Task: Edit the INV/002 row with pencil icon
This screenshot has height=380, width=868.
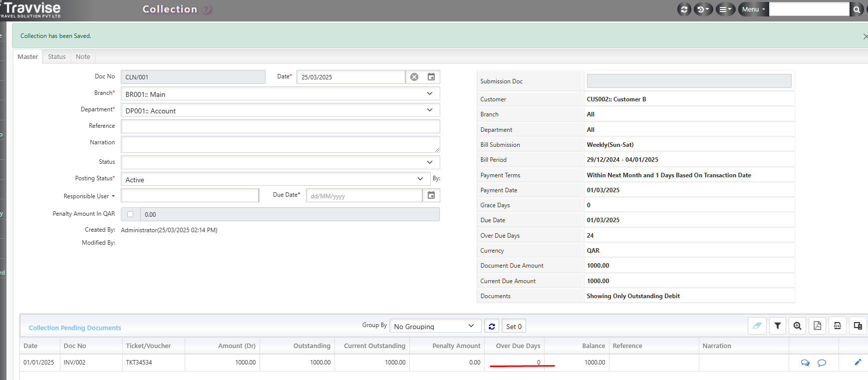Action: tap(858, 362)
